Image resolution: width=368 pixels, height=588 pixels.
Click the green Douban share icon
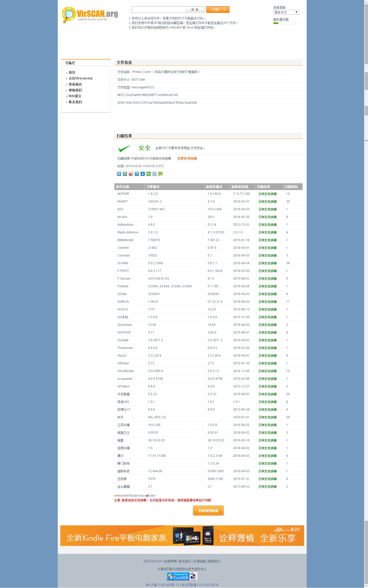click(x=160, y=174)
